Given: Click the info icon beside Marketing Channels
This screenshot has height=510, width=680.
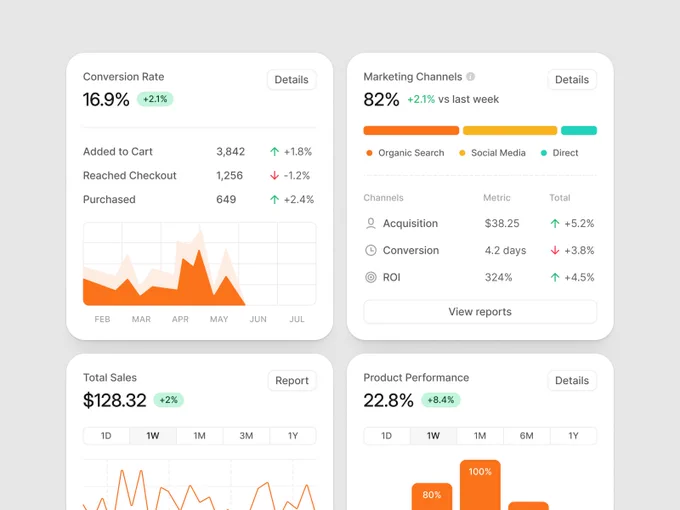Looking at the screenshot, I should pos(470,77).
